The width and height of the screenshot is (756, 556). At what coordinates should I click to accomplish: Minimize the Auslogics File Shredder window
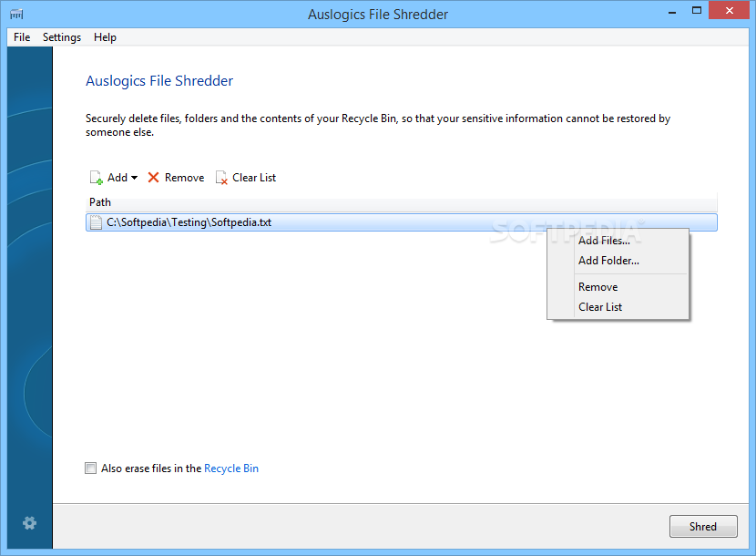point(672,12)
